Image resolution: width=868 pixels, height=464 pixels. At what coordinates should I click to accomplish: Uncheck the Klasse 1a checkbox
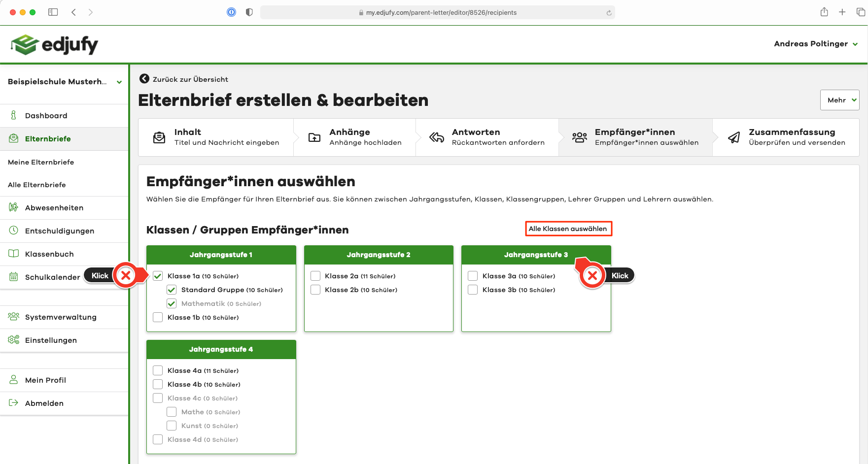coord(158,276)
